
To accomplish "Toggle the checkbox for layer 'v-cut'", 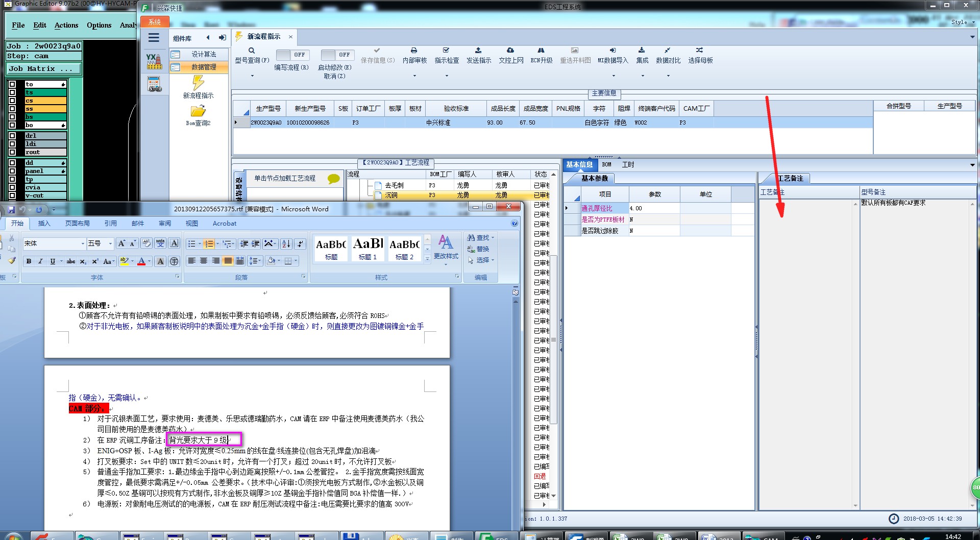I will (x=12, y=195).
